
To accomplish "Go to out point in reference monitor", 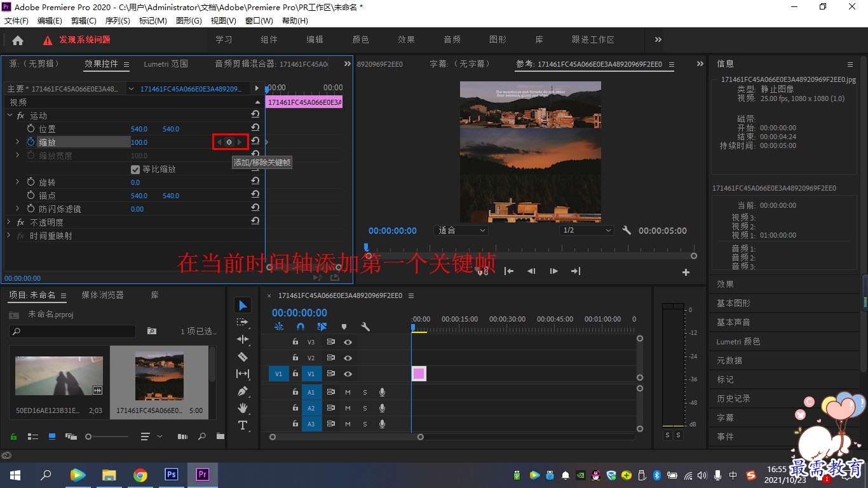I will pyautogui.click(x=576, y=271).
